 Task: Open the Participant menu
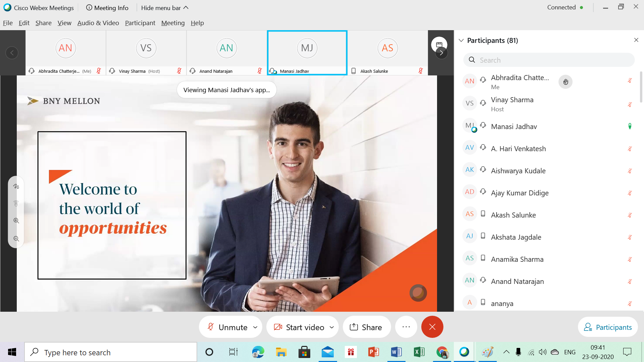[x=140, y=23]
